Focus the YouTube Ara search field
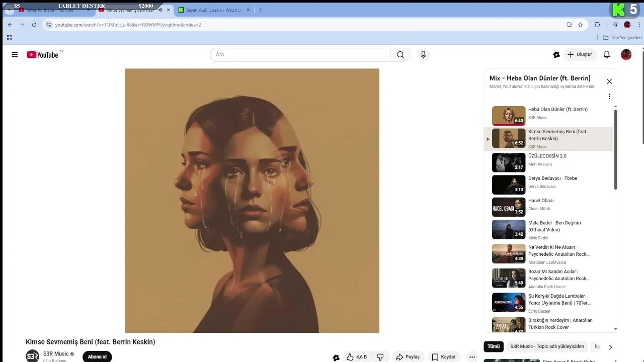This screenshot has width=644, height=362. coord(300,55)
